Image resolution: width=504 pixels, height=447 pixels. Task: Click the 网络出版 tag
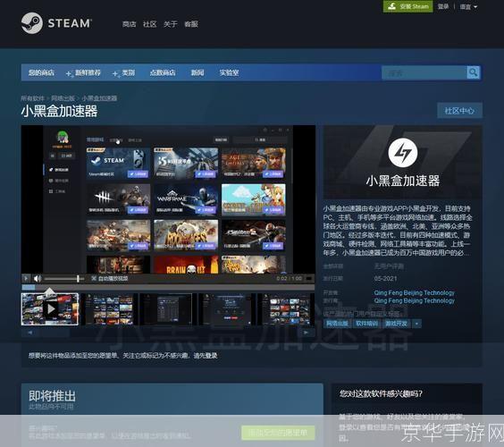click(x=337, y=324)
